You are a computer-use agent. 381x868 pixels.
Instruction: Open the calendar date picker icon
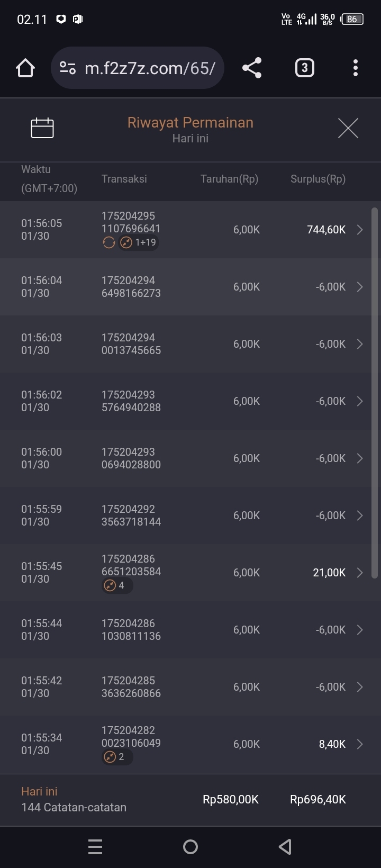(42, 128)
